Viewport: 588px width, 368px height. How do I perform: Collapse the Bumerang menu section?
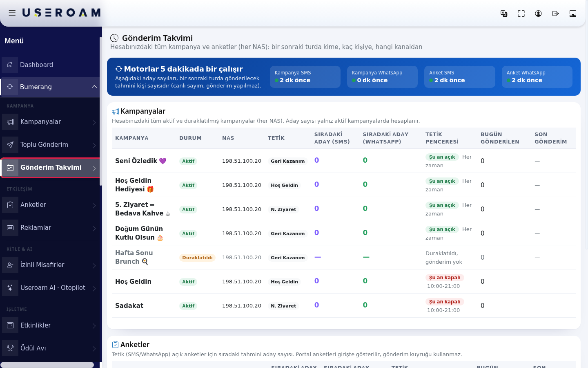pyautogui.click(x=94, y=87)
